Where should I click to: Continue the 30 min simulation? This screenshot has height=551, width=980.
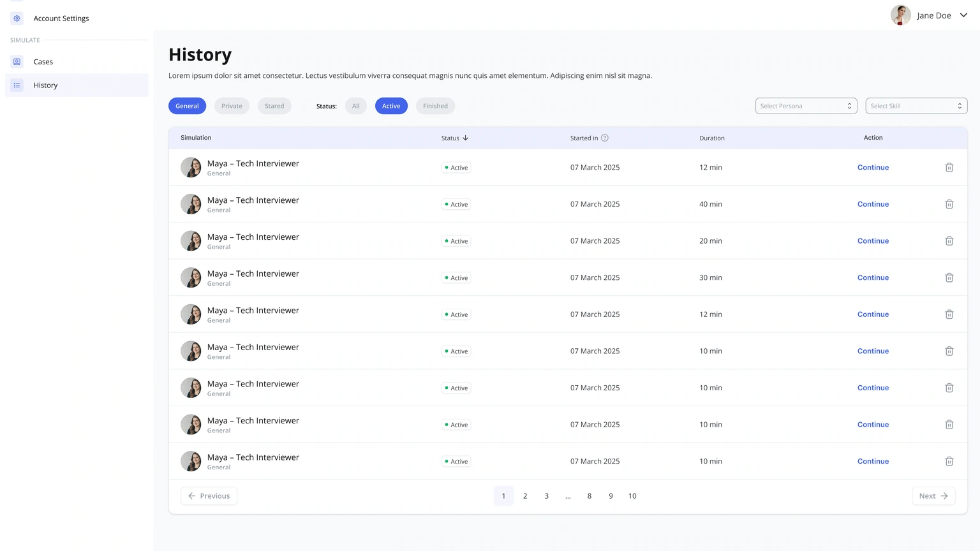[873, 277]
